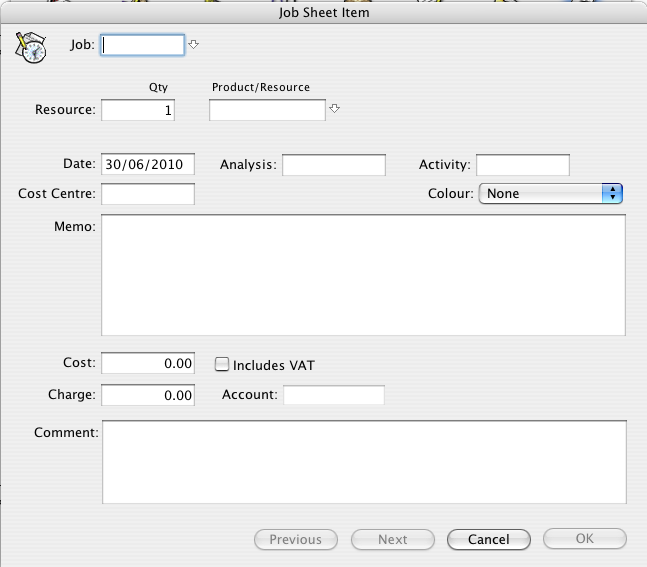Click the Cost amount field
This screenshot has width=647, height=567.
[148, 363]
